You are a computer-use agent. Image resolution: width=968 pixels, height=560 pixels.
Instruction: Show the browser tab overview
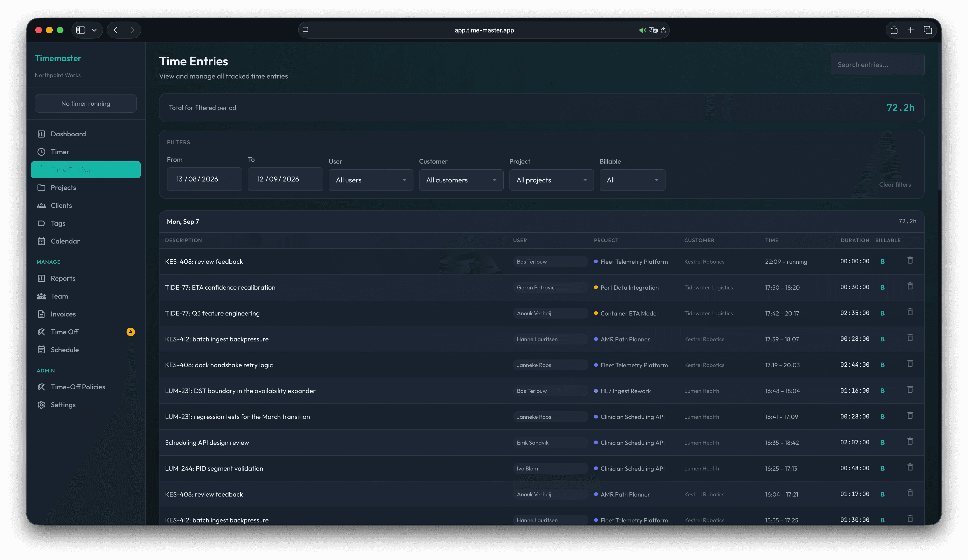(x=927, y=30)
